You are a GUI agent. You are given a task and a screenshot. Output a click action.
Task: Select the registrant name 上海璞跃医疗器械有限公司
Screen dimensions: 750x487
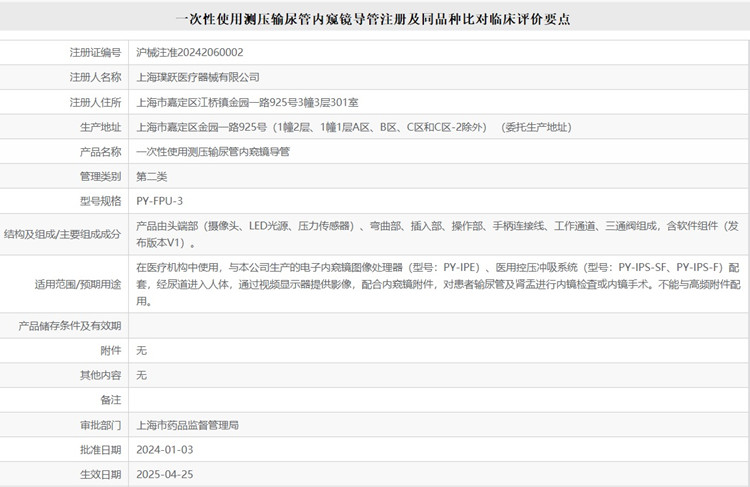(x=197, y=77)
